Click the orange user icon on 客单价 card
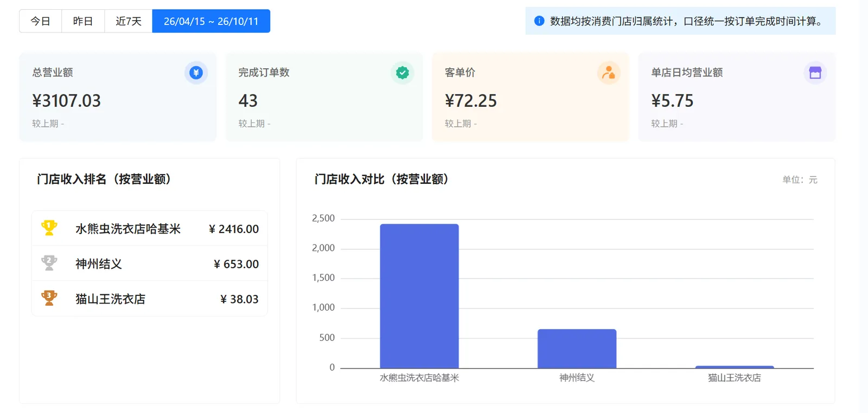Viewport: 868px width, 413px height. pyautogui.click(x=609, y=73)
